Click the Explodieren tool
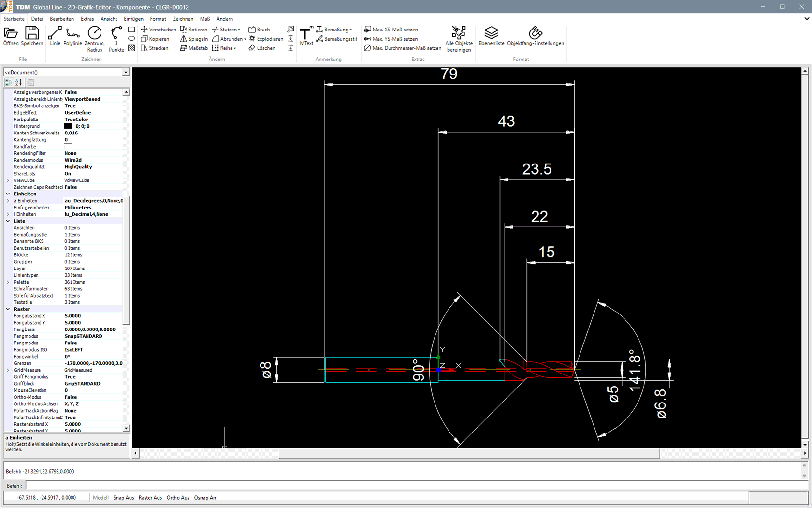The height and width of the screenshot is (508, 812). [x=266, y=39]
